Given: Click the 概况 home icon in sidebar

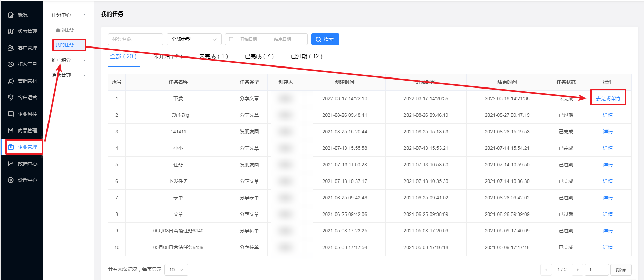Looking at the screenshot, I should 11,15.
